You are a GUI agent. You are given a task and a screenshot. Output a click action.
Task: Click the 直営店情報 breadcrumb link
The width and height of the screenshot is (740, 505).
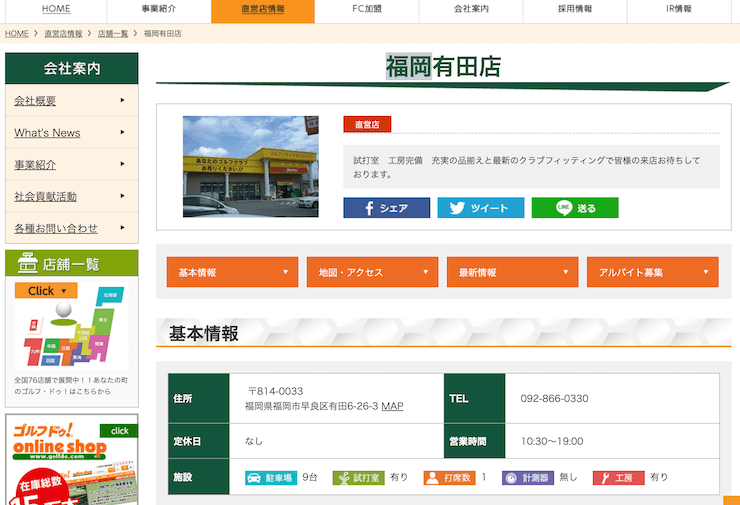point(63,34)
